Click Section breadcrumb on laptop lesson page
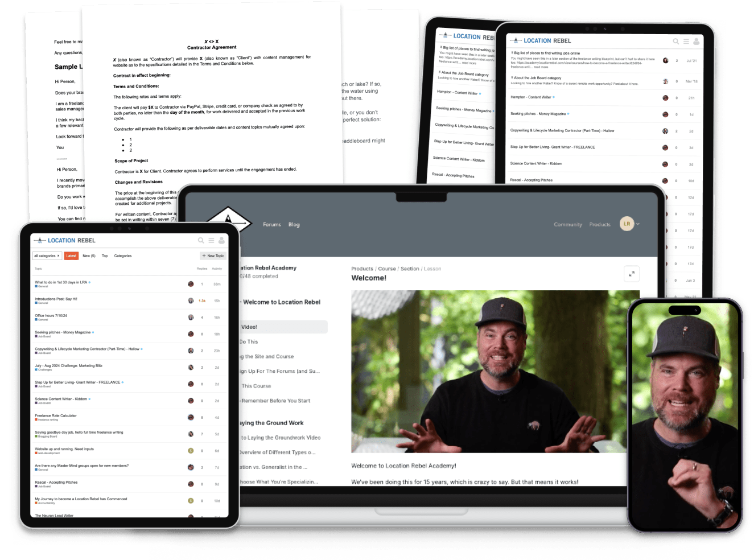Screen dimensions: 754x560 click(x=410, y=269)
